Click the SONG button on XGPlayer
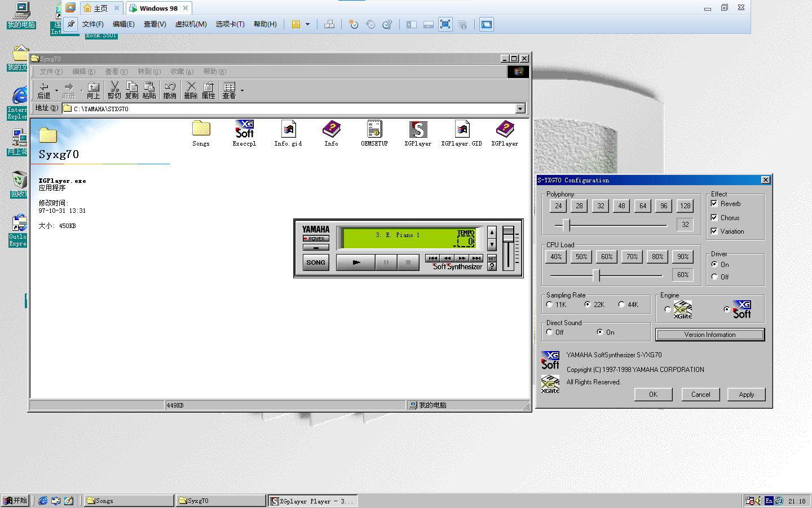Screen dimensions: 812x508 (316, 262)
